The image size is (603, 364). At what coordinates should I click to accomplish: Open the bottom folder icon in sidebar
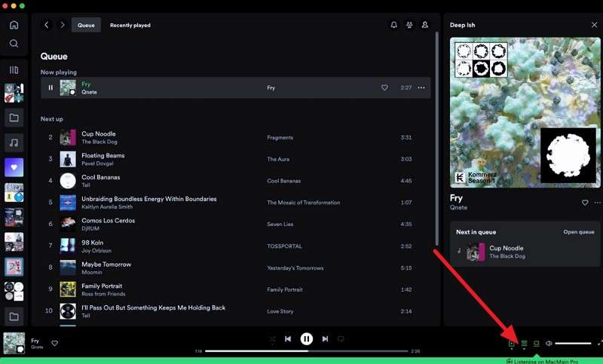14,317
